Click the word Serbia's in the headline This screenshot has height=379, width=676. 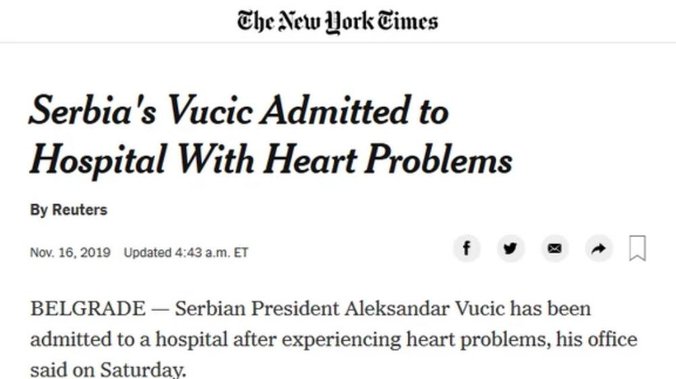click(x=93, y=110)
